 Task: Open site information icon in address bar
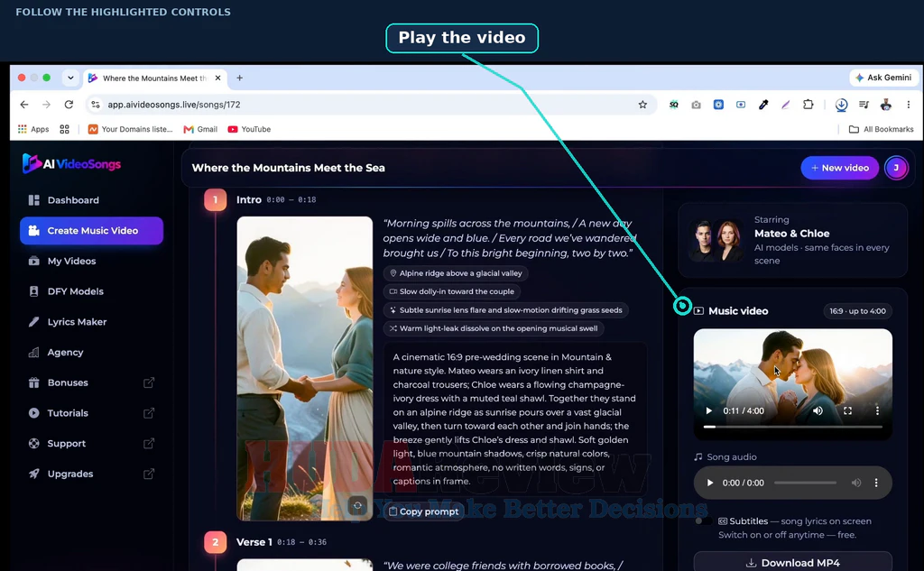(96, 105)
